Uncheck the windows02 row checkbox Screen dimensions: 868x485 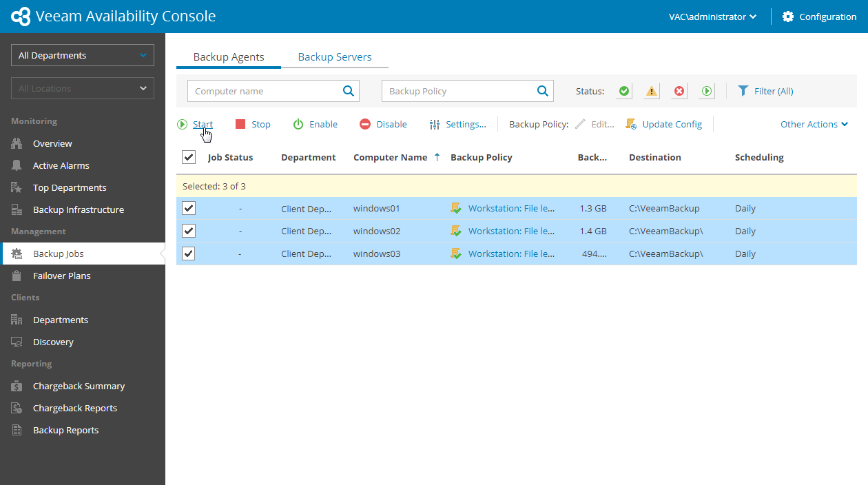(189, 231)
